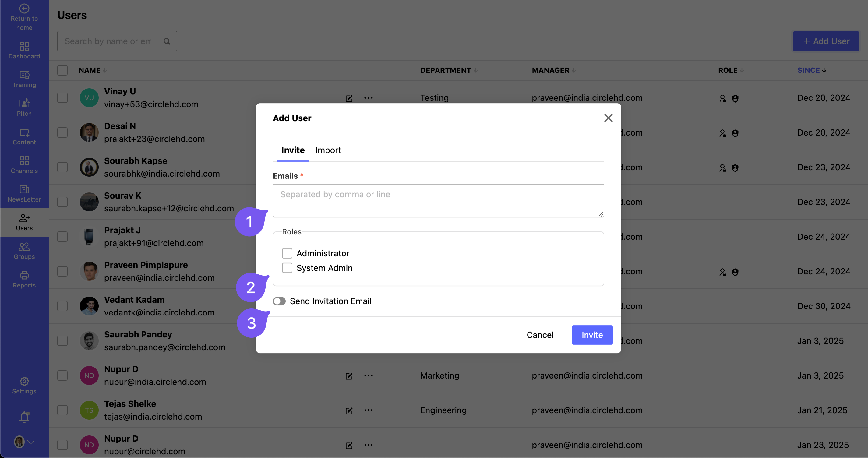868x458 pixels.
Task: Switch to the Import tab
Action: pos(328,150)
